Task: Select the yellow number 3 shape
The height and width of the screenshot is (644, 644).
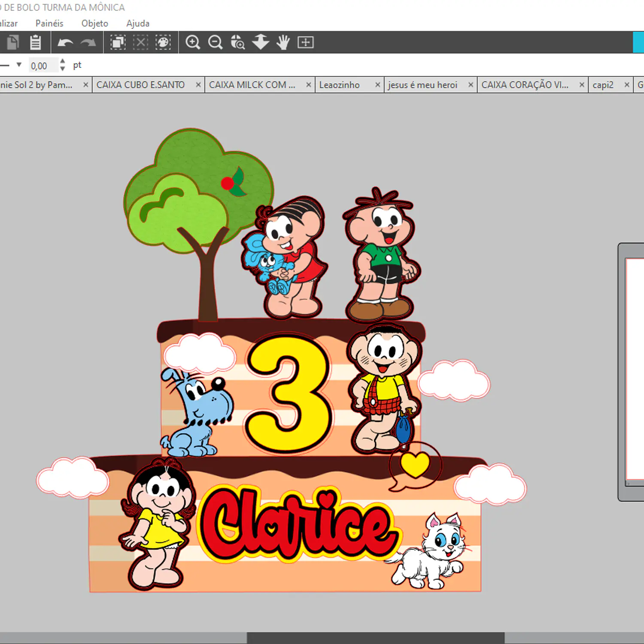Action: [289, 394]
